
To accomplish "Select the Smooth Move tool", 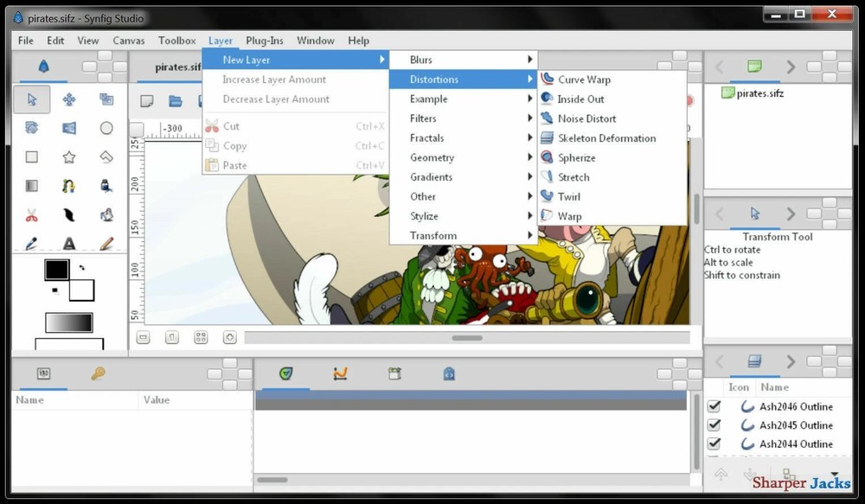I will tap(69, 99).
